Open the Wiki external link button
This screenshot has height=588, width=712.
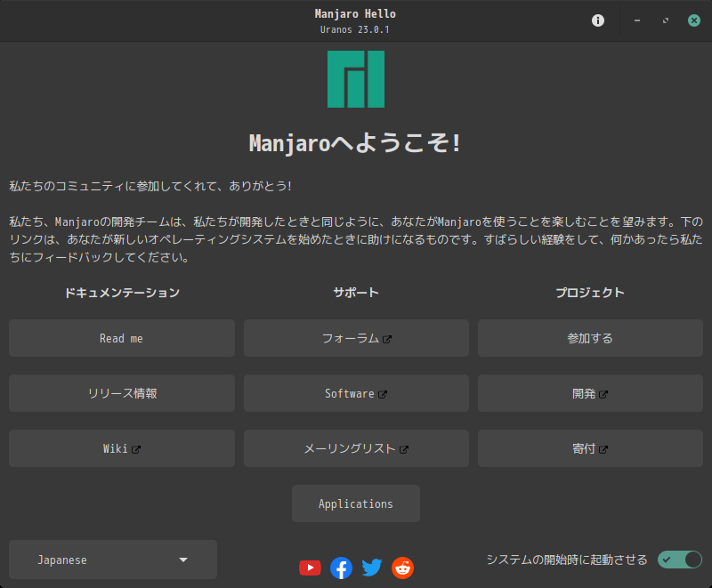pyautogui.click(x=122, y=448)
